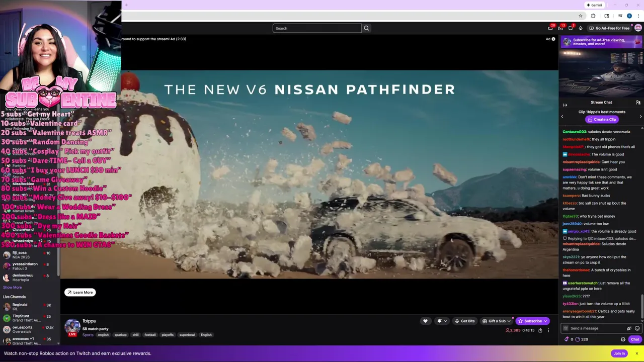Click in the Send a message chat box

tap(596, 328)
